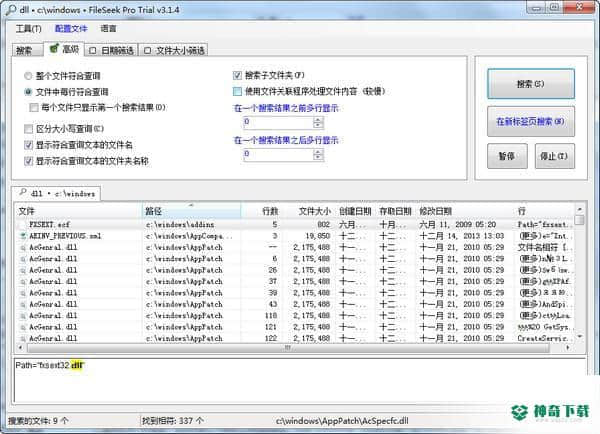Click the horizontal scrollbar thumb
The image size is (600, 434).
[288, 348]
